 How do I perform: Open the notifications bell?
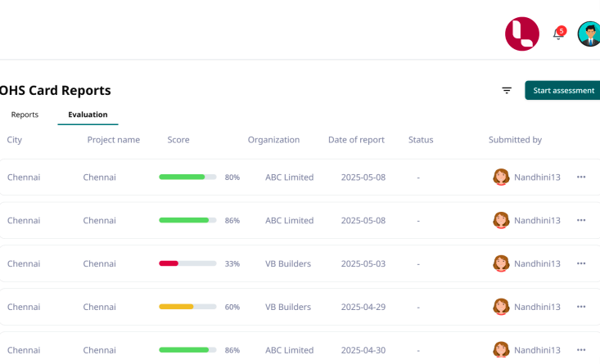tap(558, 34)
